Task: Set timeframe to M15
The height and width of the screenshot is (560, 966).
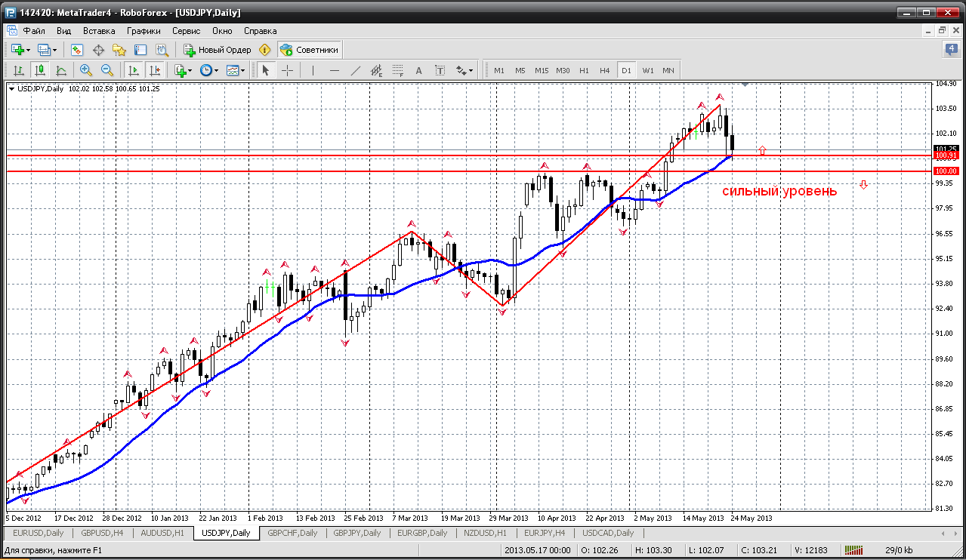Action: point(542,70)
